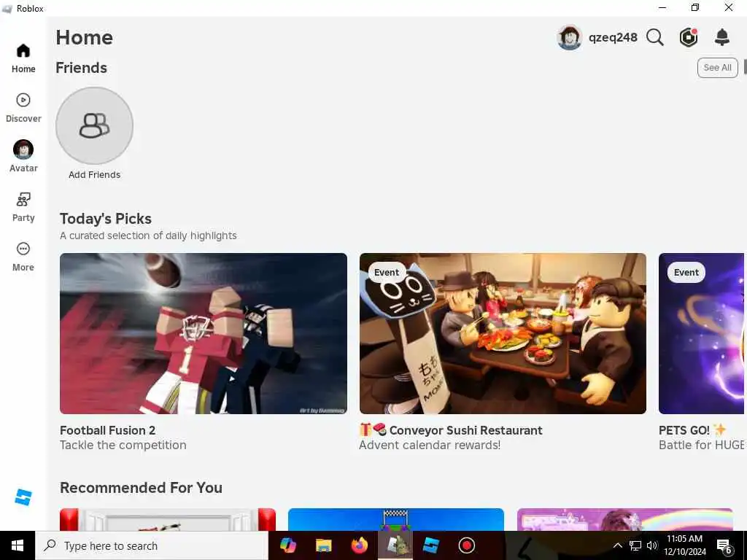Open the PETS GO! event thumbnail

701,333
